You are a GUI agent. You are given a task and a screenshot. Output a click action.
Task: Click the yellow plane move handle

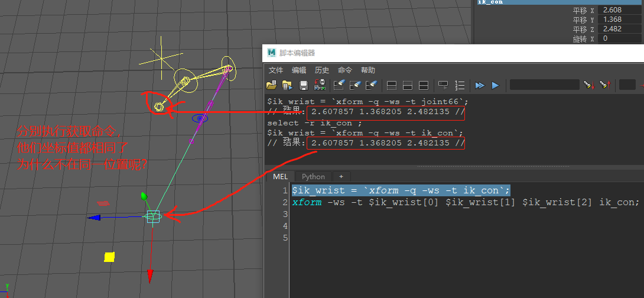pos(109,257)
